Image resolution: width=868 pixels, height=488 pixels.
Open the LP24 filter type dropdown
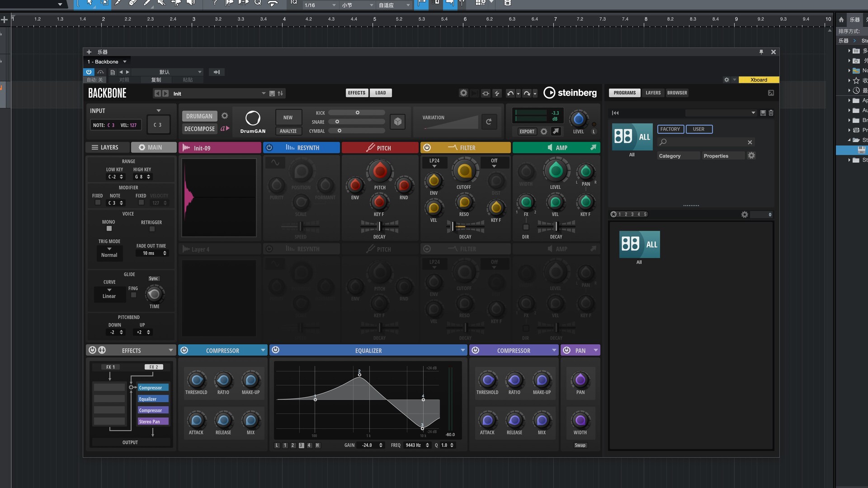coord(434,163)
